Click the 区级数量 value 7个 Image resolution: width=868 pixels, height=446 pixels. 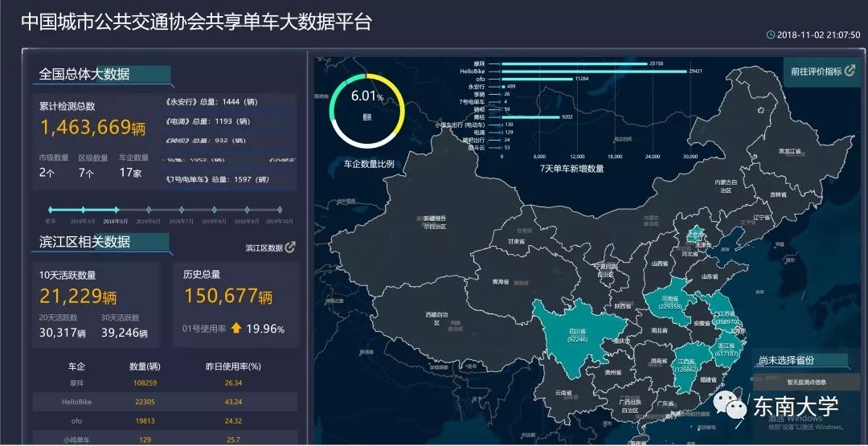86,172
